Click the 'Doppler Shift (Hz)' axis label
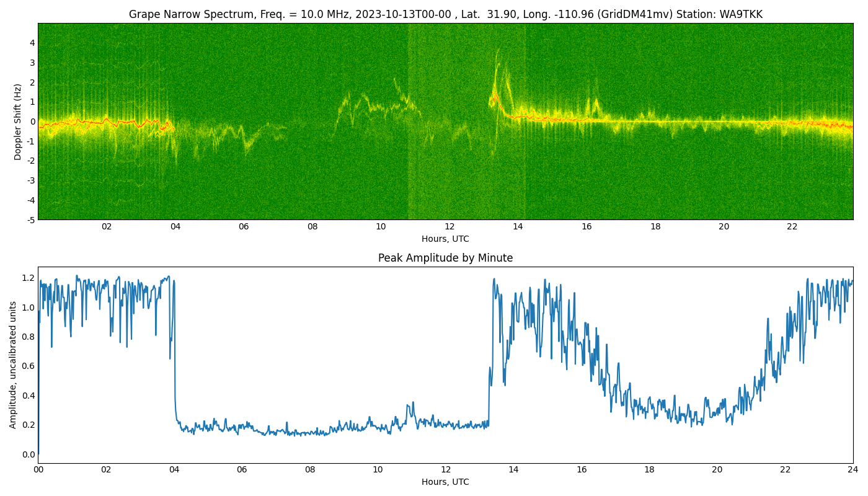This screenshot has height=496, width=868. pos(18,122)
